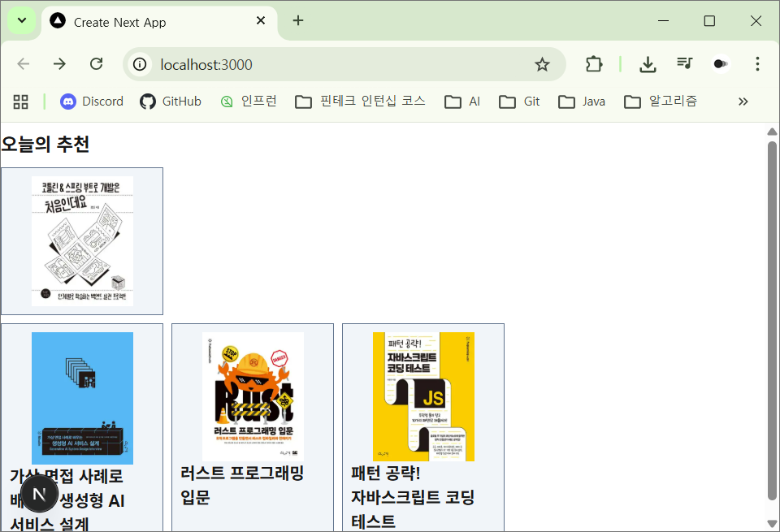Open the 알고리즘 bookmark folder
This screenshot has width=780, height=532.
pos(661,102)
